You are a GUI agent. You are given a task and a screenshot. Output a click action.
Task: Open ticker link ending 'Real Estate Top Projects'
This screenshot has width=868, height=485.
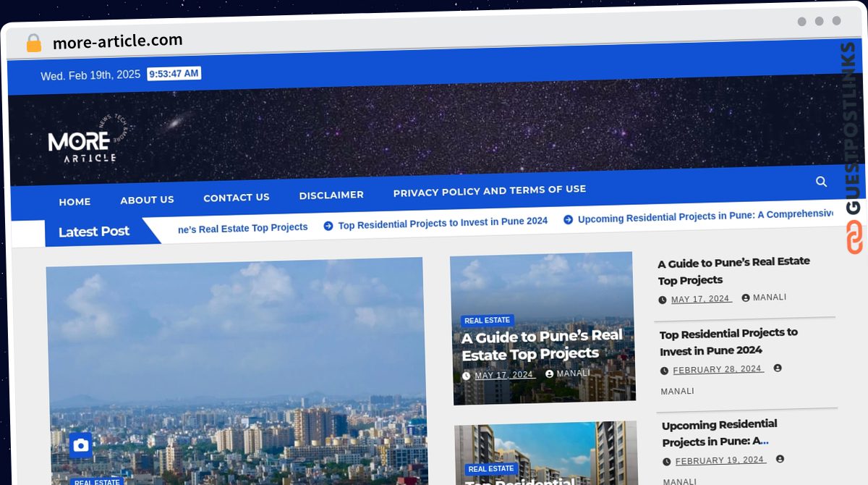point(243,228)
